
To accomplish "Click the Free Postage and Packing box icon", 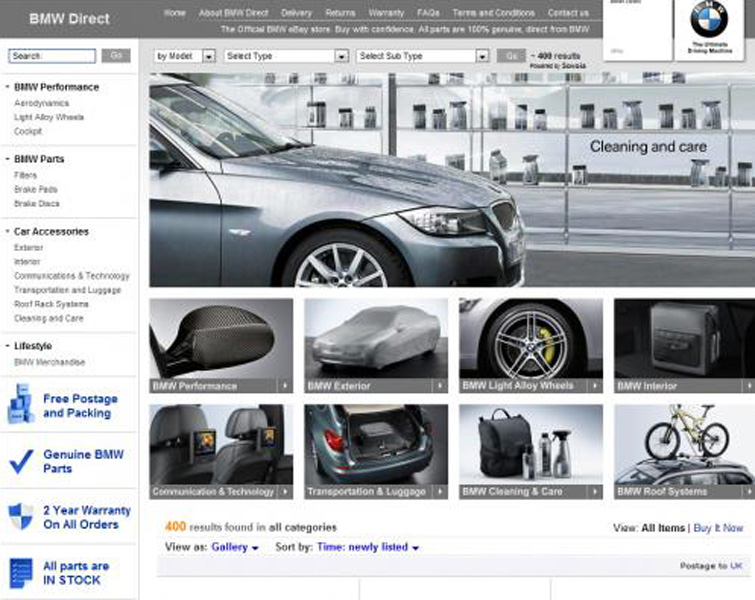I will (20, 405).
